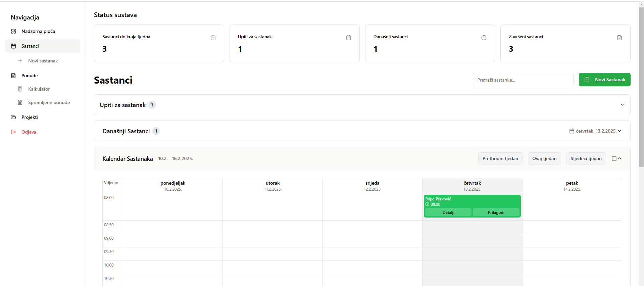
Task: Click calendar icon on Upiti za sastanak card
Action: [x=349, y=38]
